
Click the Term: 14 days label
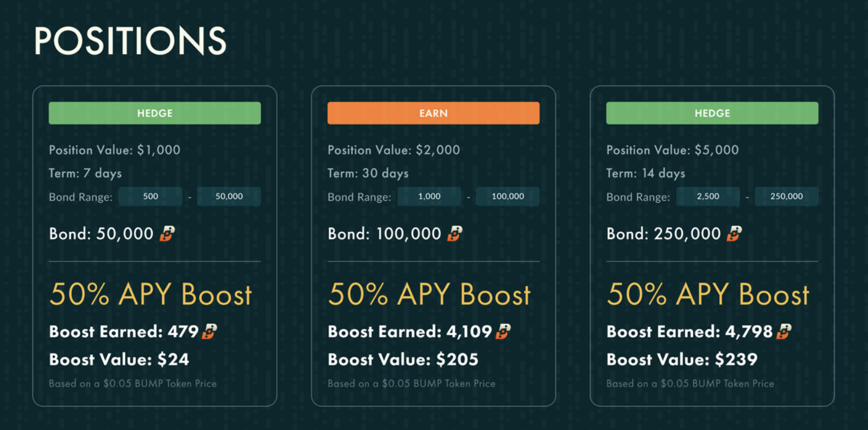click(645, 173)
